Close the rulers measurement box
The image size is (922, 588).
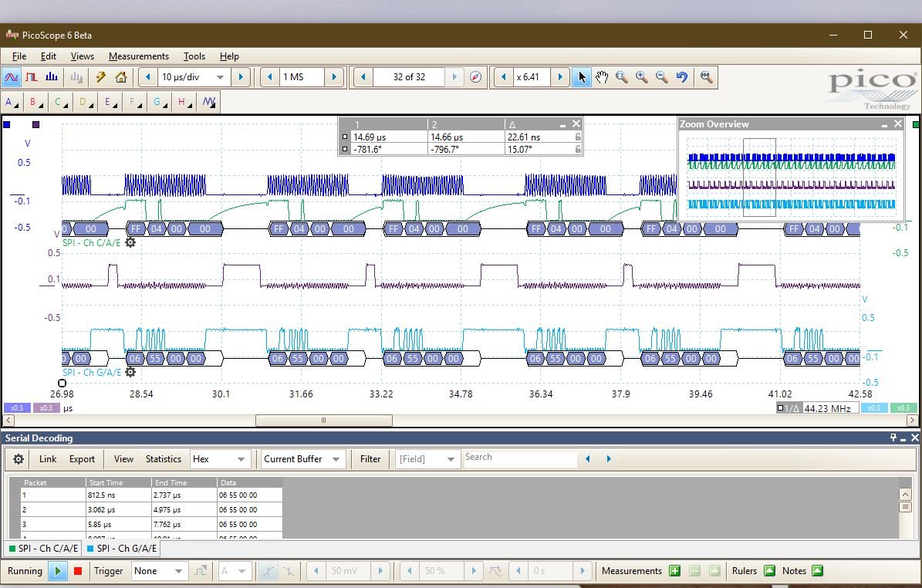point(576,123)
